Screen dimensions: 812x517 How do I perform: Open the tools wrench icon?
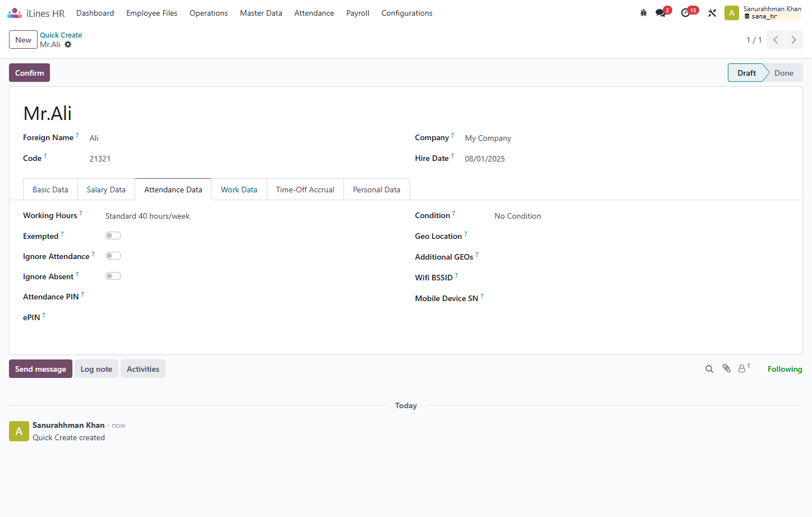pos(712,13)
